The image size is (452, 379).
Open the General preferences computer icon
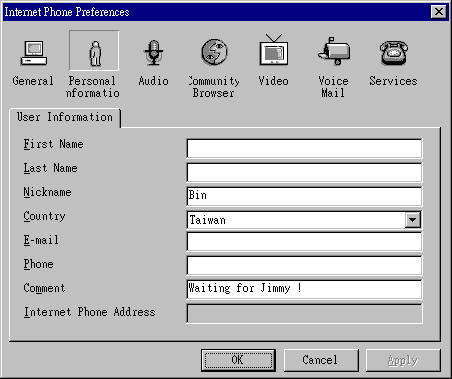(x=34, y=53)
